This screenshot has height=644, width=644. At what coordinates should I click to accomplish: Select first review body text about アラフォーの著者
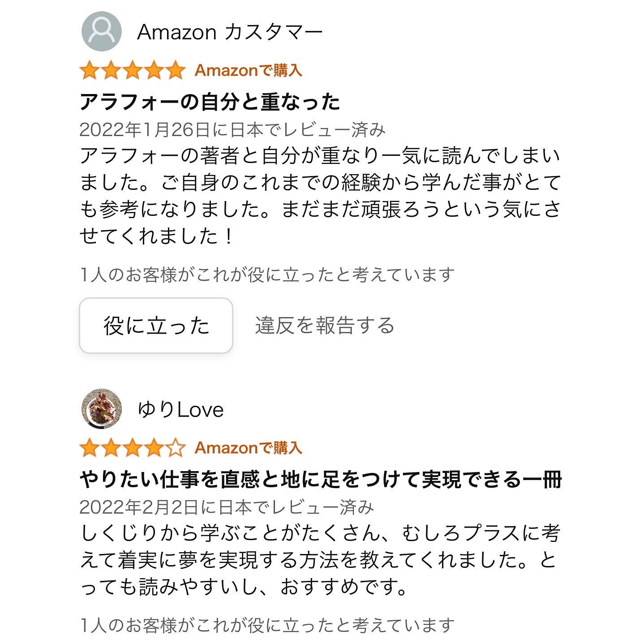[320, 196]
